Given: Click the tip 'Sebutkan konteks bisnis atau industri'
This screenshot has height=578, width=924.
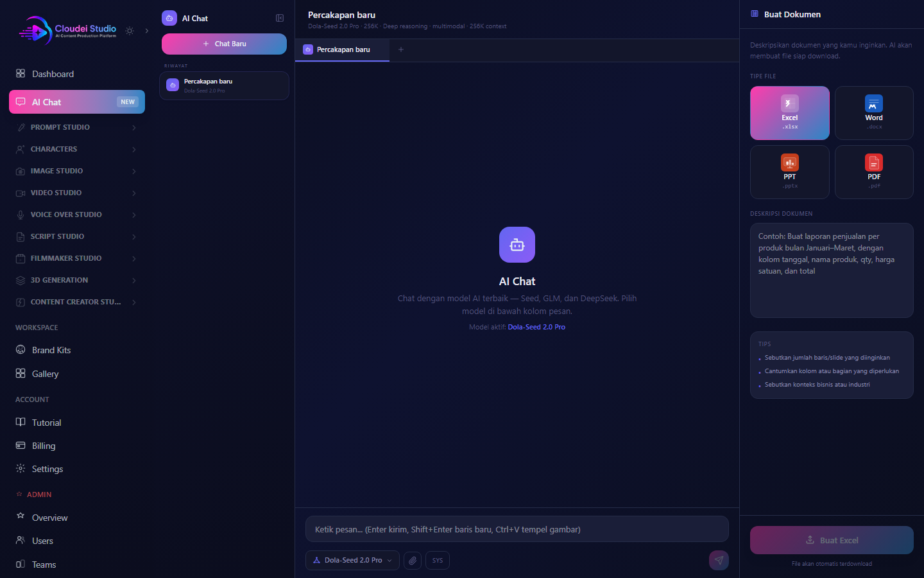Looking at the screenshot, I should pos(817,385).
